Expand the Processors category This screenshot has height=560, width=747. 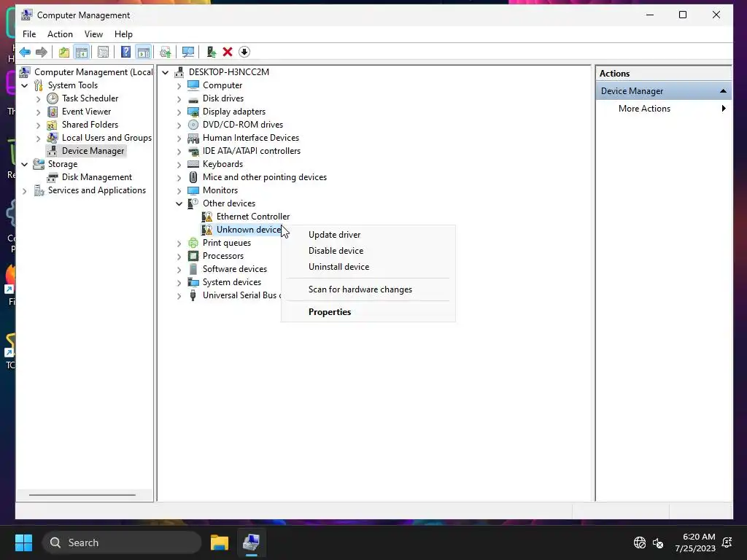(x=179, y=257)
